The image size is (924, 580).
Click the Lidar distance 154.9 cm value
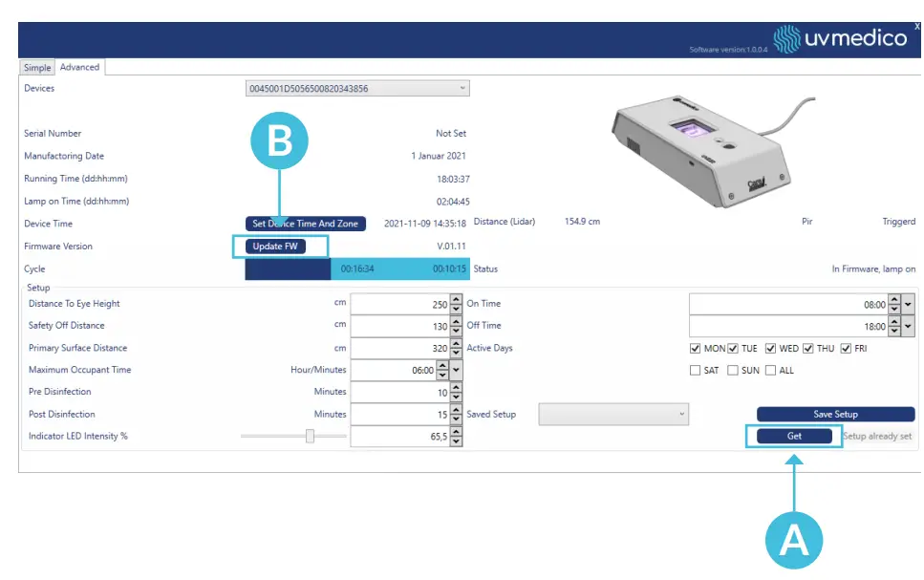click(582, 222)
